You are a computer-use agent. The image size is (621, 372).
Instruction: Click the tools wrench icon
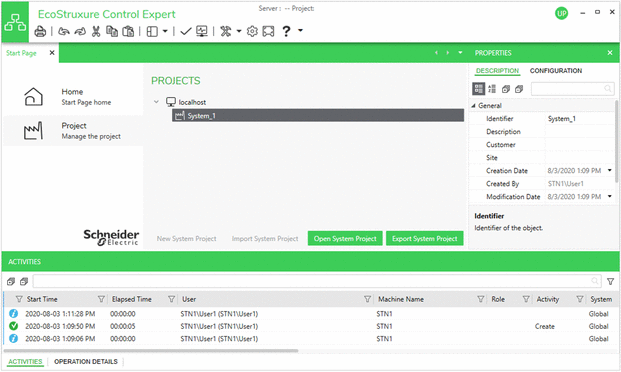(226, 31)
